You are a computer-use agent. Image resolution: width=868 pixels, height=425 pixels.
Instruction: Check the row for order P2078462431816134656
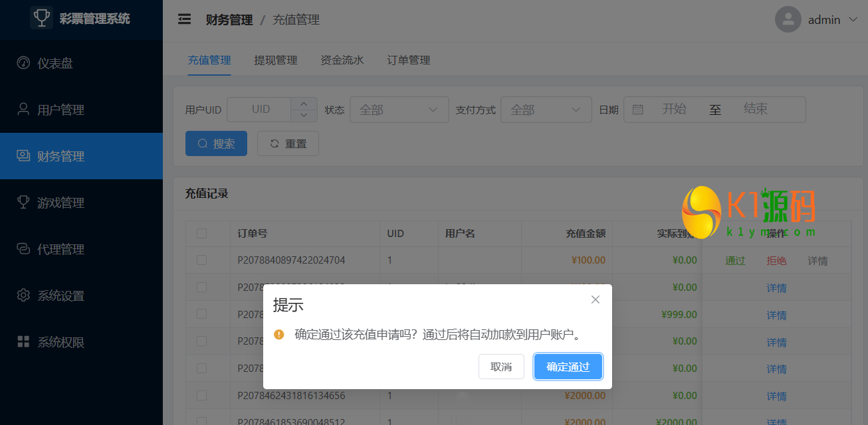coord(202,396)
